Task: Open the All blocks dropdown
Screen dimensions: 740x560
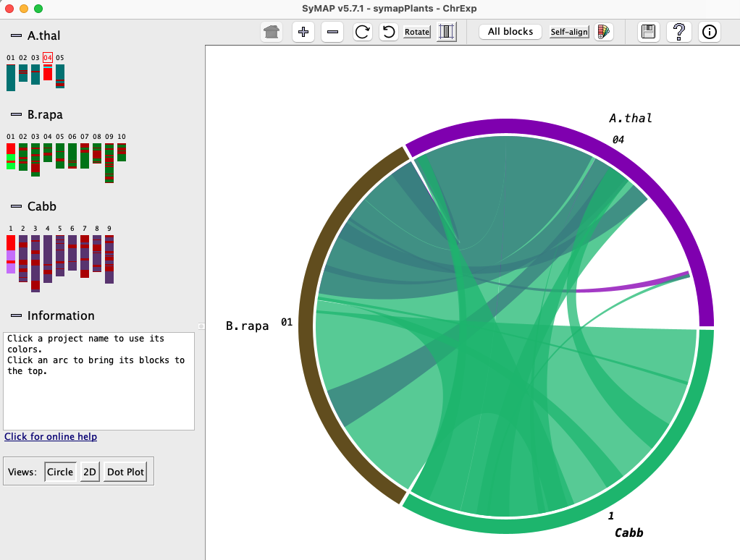Action: pyautogui.click(x=510, y=32)
